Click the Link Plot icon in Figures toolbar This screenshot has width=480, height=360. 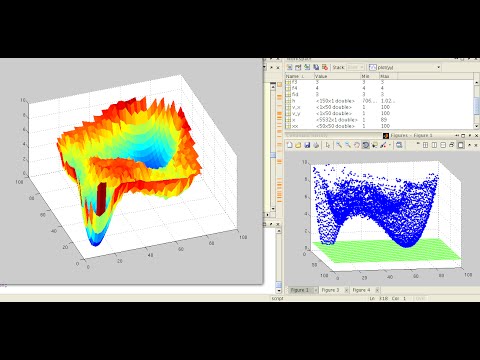coord(399,145)
